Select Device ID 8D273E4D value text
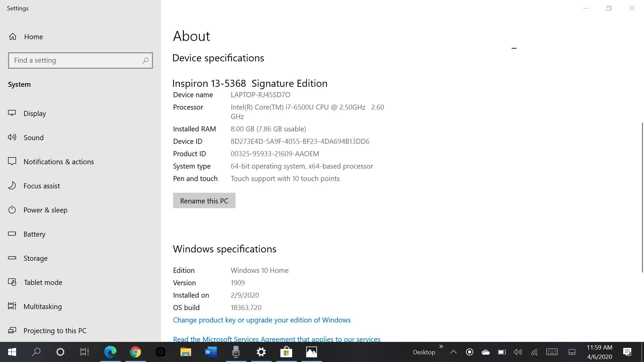The width and height of the screenshot is (644, 362). point(300,141)
